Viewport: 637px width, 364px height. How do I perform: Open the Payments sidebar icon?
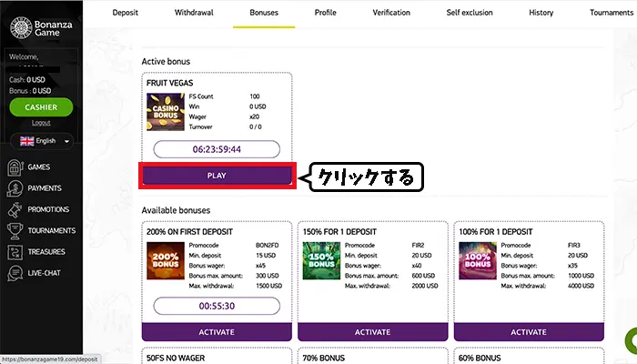pyautogui.click(x=15, y=188)
